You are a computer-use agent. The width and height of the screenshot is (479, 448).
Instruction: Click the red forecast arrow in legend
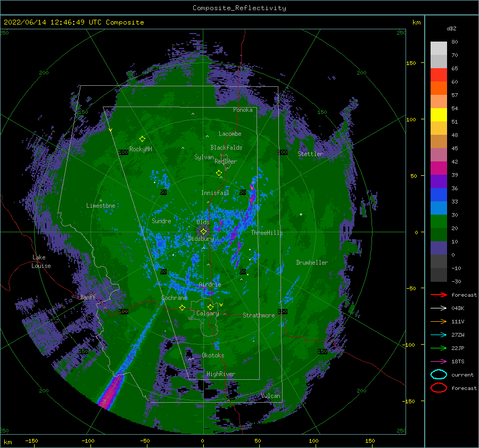pos(439,295)
